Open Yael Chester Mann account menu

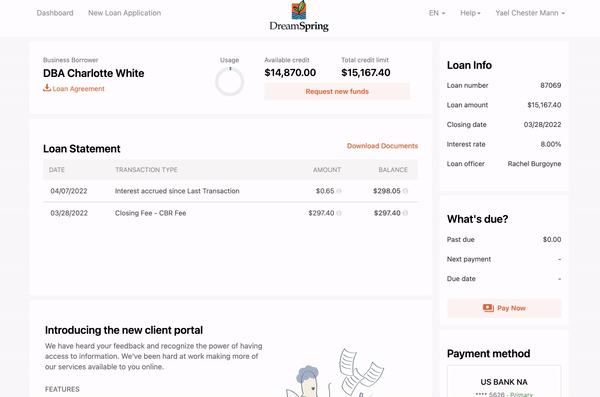[530, 13]
